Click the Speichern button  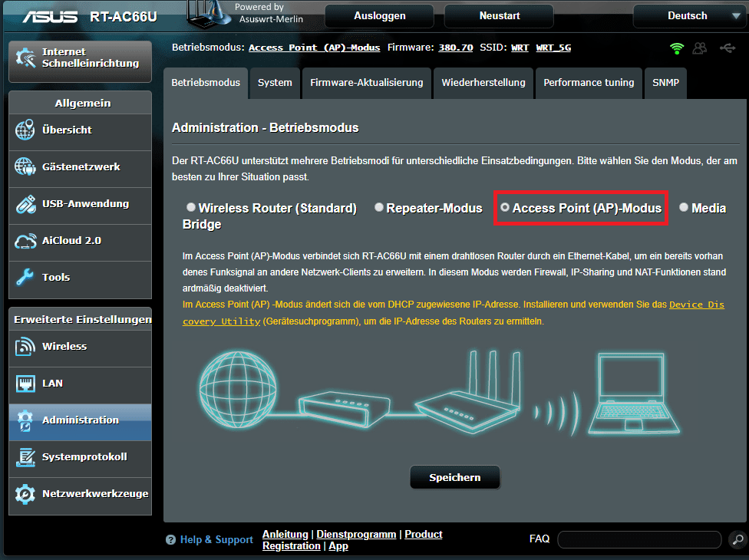(x=455, y=477)
